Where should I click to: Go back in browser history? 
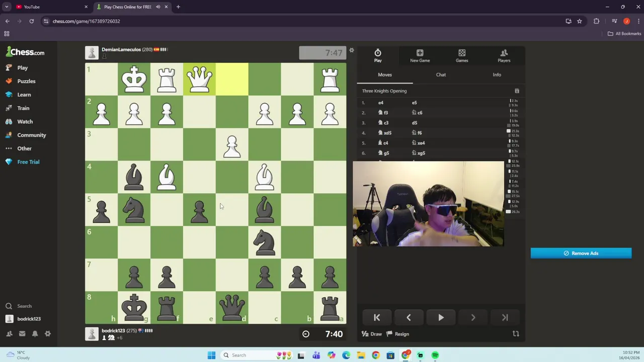coord(7,21)
